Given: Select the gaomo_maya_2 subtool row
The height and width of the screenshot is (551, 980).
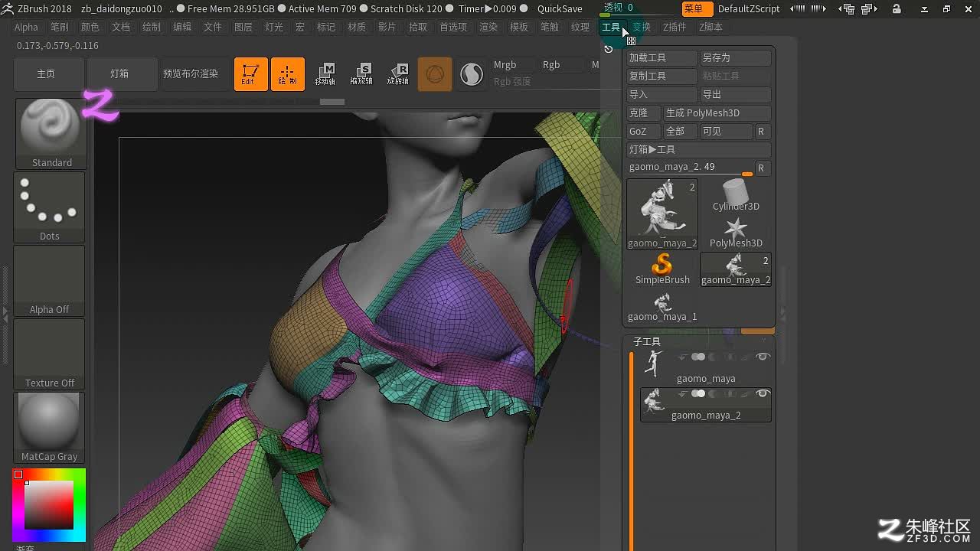Looking at the screenshot, I should (706, 405).
